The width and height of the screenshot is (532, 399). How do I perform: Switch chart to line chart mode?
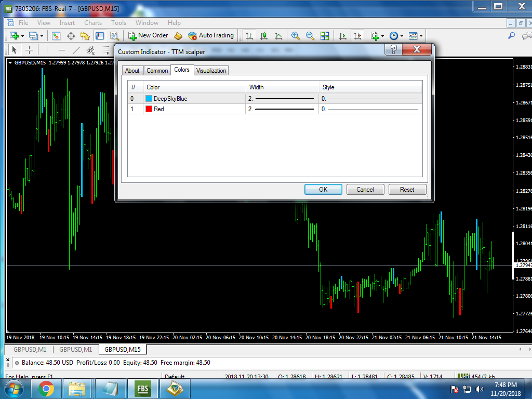click(278, 36)
